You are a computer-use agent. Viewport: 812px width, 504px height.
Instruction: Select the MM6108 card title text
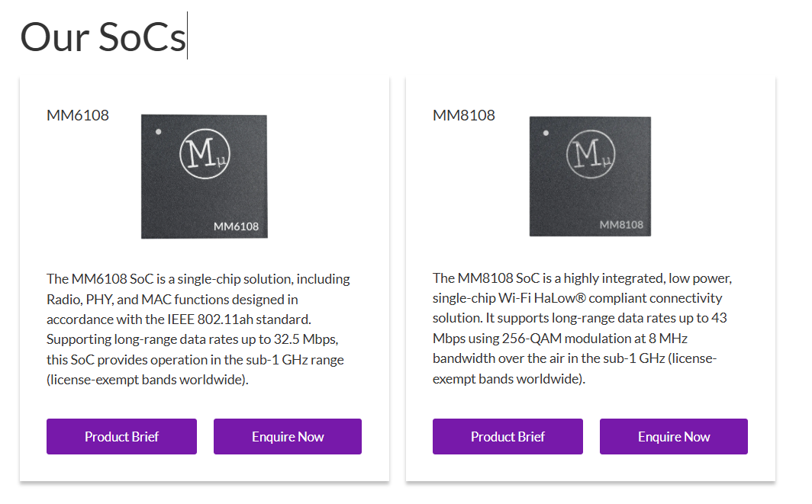(78, 116)
